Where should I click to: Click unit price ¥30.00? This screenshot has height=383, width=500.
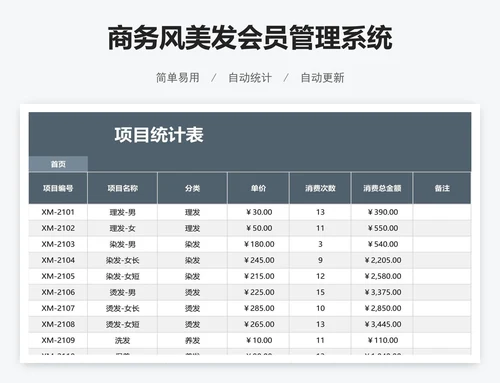[259, 212]
